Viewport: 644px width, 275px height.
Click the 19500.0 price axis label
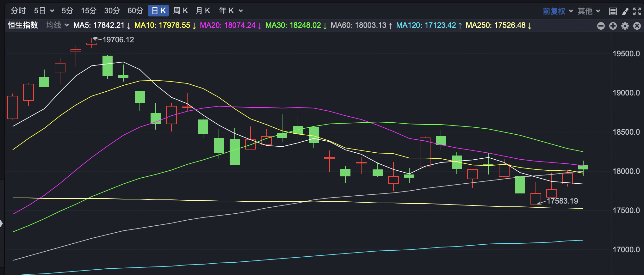626,54
